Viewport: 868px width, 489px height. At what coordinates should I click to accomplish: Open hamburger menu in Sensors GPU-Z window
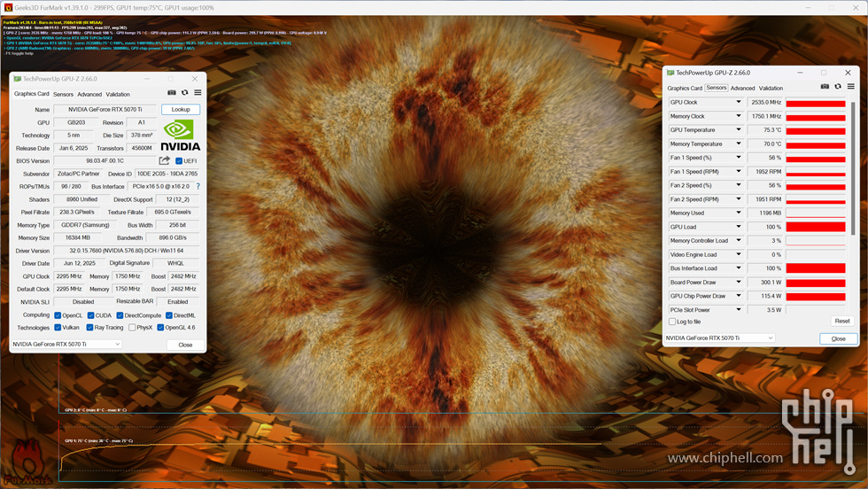click(x=851, y=87)
